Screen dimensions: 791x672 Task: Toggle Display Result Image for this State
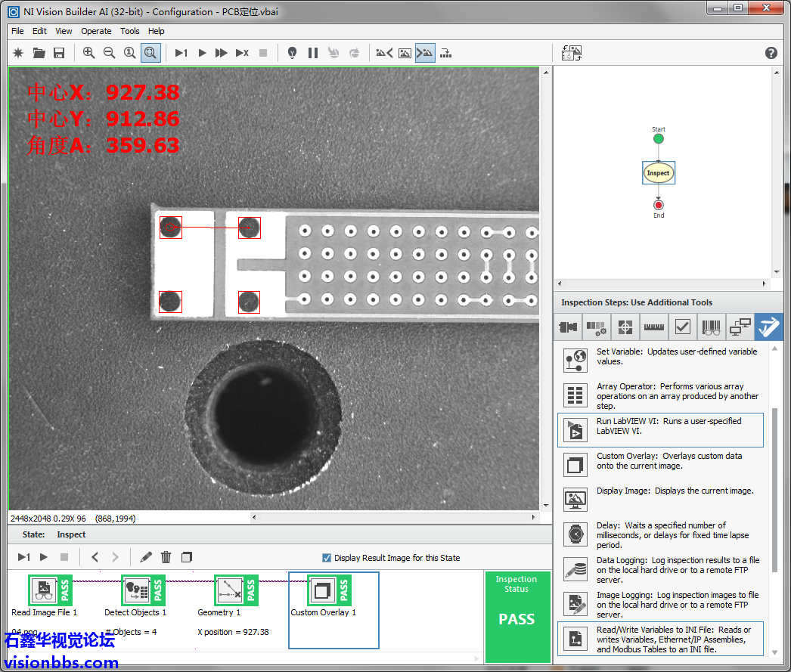(327, 558)
